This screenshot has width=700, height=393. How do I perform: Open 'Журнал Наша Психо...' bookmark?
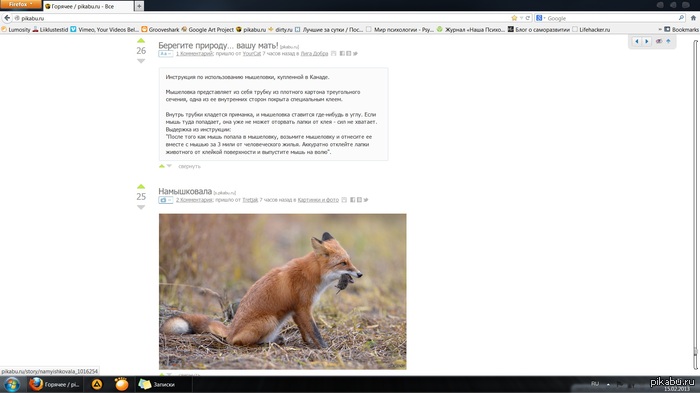[x=471, y=29]
